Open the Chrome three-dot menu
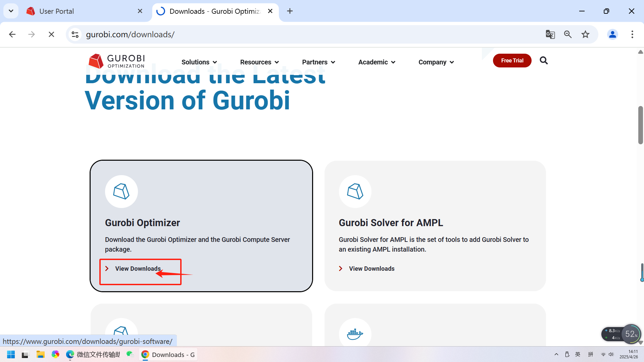The height and width of the screenshot is (362, 644). (632, 34)
